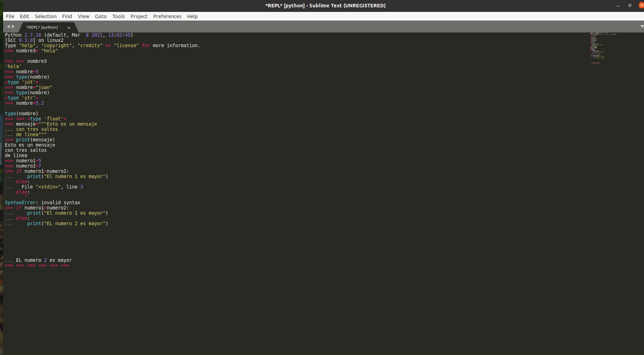Expand the tab list dropdown arrow
This screenshot has height=355, width=644.
pyautogui.click(x=642, y=27)
